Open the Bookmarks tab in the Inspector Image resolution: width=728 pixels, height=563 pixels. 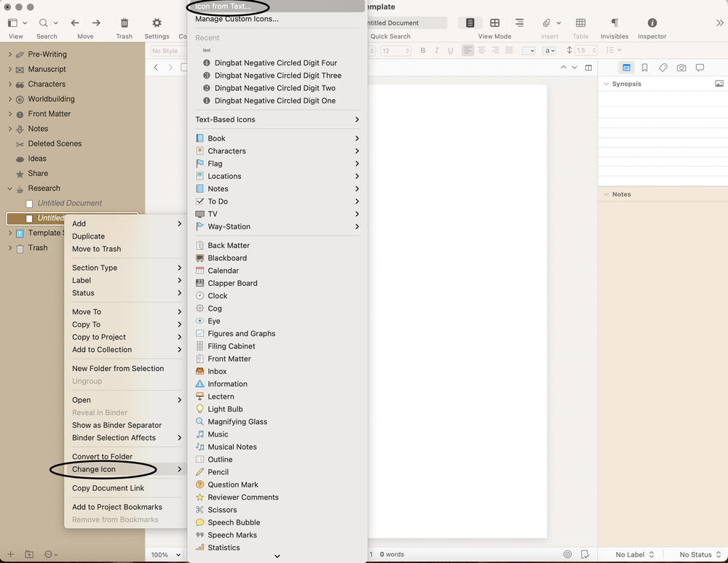click(645, 66)
